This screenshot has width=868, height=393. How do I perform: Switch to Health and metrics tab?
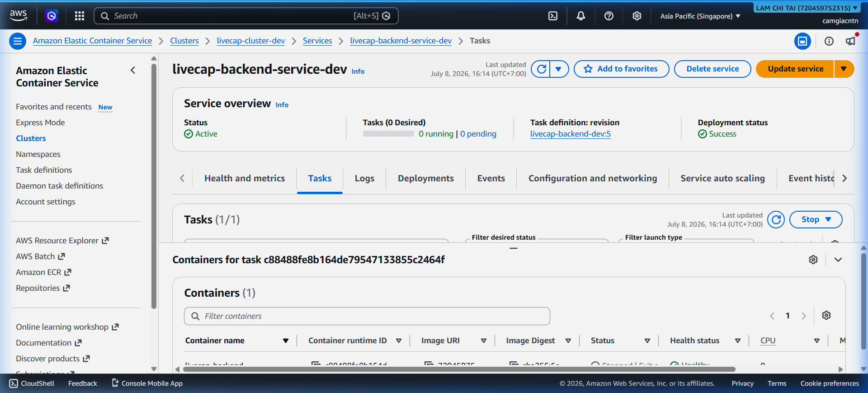[245, 178]
